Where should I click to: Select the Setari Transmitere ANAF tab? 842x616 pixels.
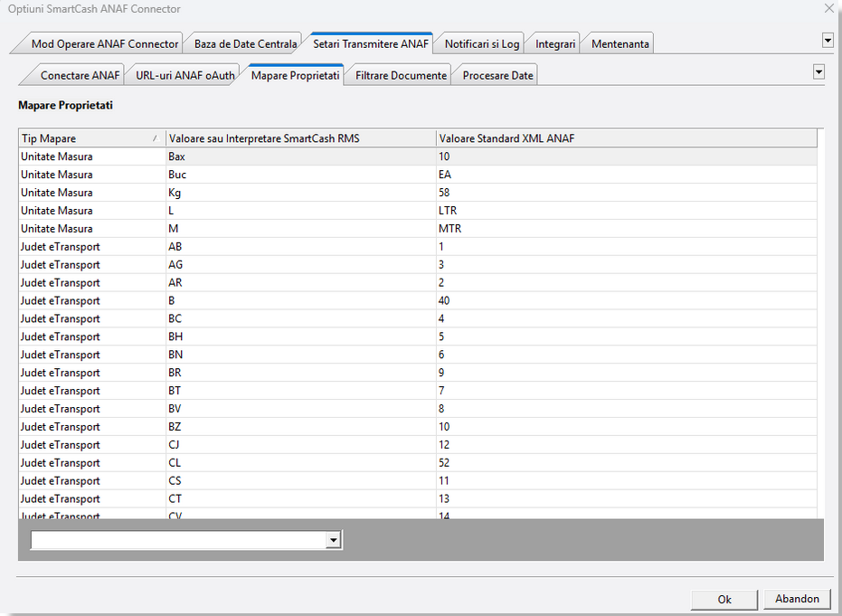point(371,44)
